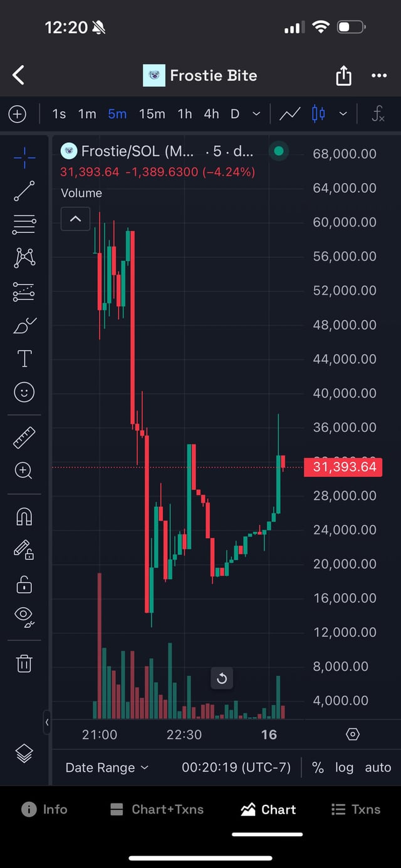The width and height of the screenshot is (401, 868).
Task: Select the brush drawing tool
Action: [x=24, y=325]
